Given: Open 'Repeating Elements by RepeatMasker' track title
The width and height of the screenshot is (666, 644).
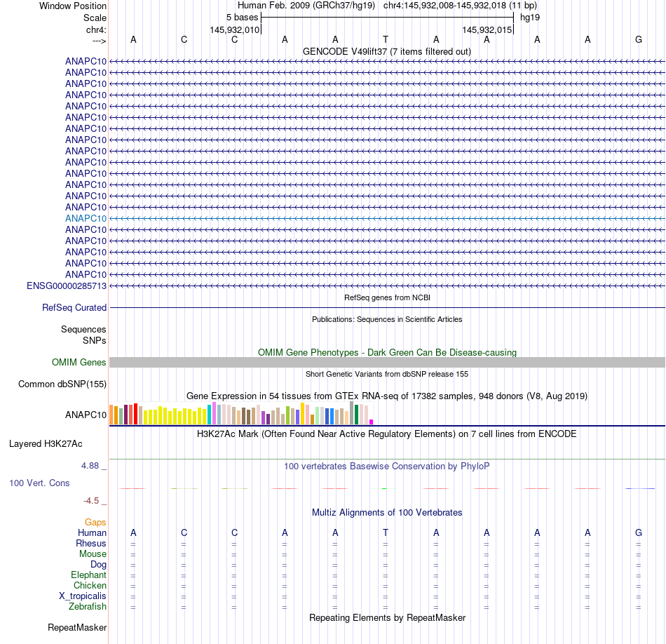Looking at the screenshot, I should pyautogui.click(x=387, y=617).
